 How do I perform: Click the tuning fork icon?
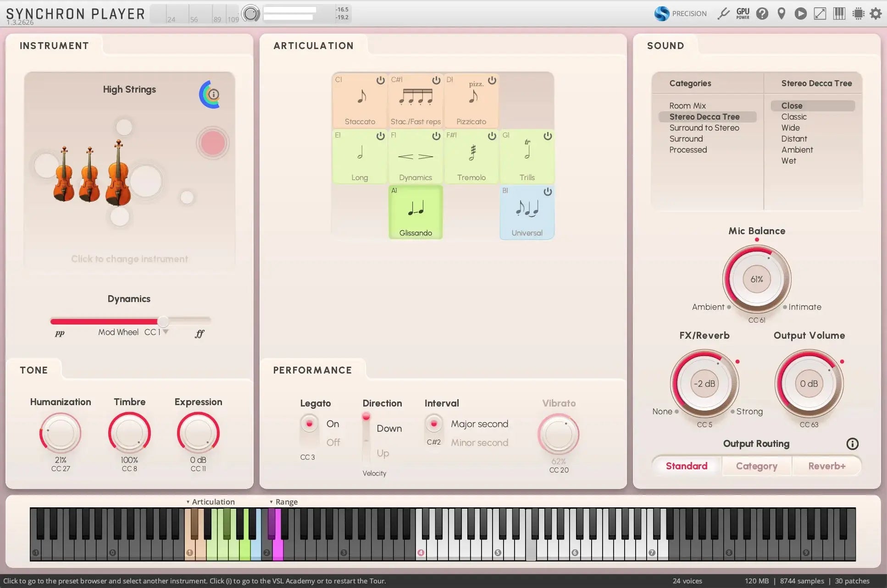(x=724, y=13)
